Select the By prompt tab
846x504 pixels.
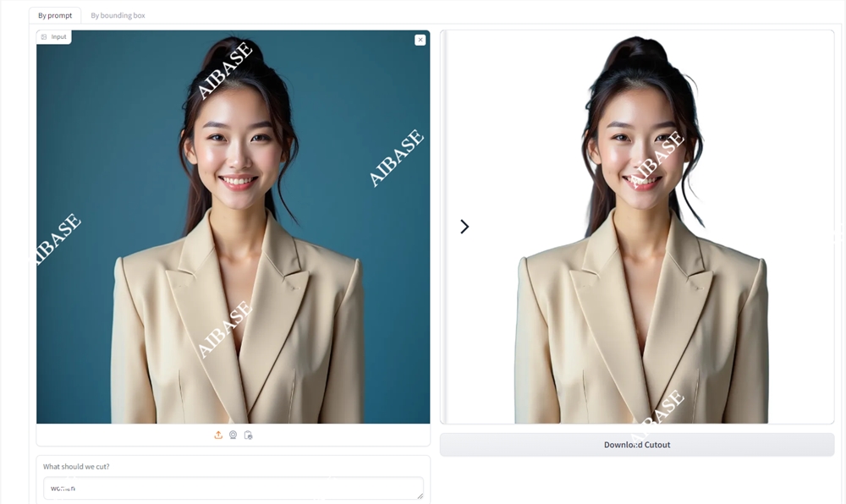pos(55,15)
